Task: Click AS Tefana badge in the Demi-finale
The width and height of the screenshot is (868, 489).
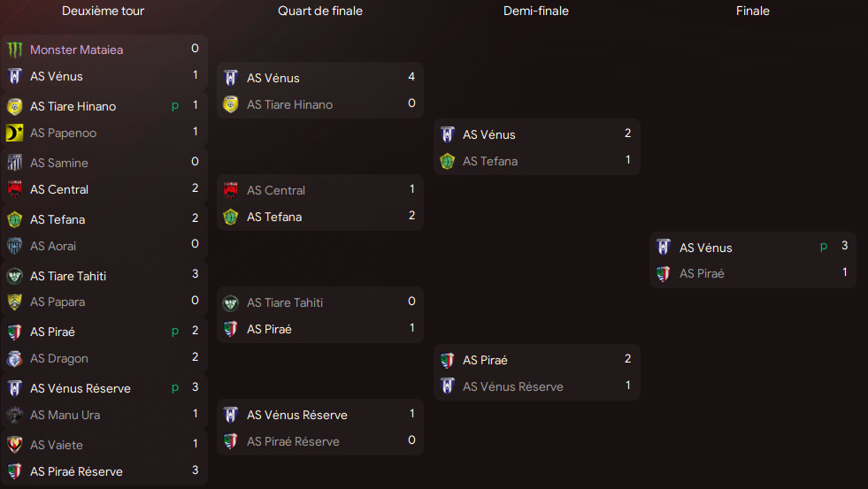Action: pyautogui.click(x=448, y=161)
